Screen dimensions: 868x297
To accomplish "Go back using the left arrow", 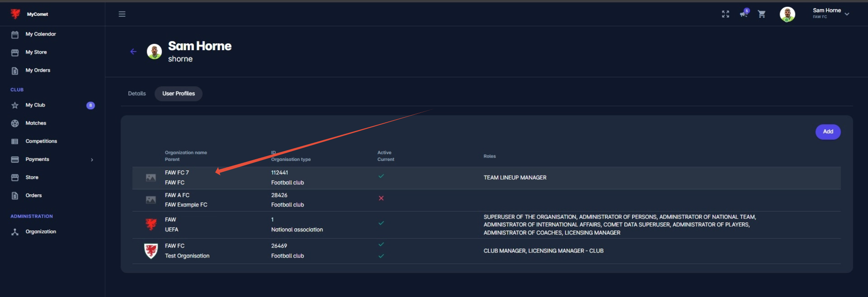I will pyautogui.click(x=133, y=52).
